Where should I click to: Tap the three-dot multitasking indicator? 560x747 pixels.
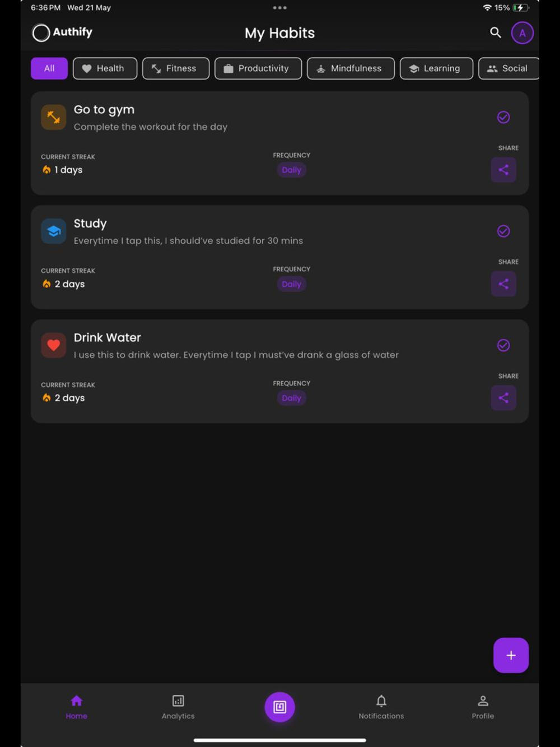pyautogui.click(x=279, y=8)
